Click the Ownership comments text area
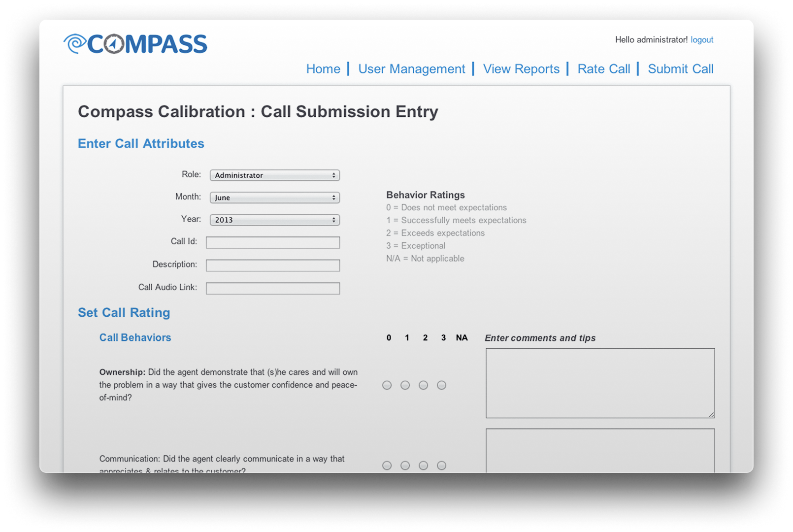 point(600,383)
